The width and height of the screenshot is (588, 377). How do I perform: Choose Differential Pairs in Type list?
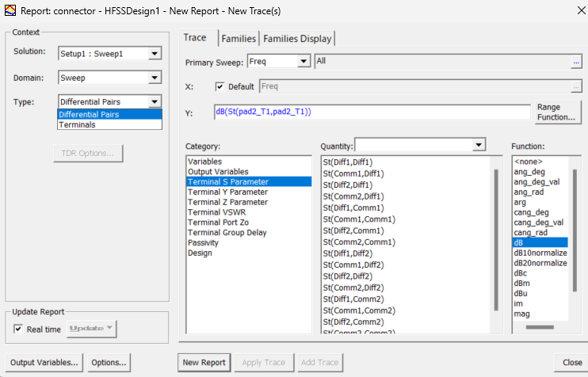tap(109, 114)
